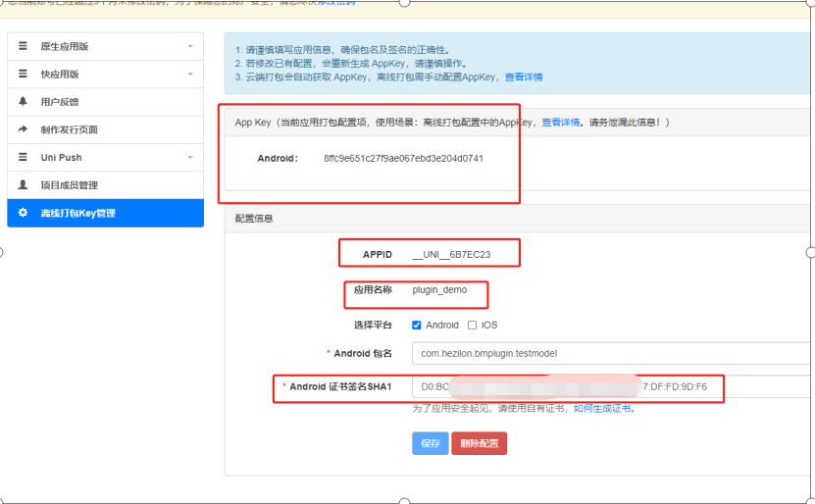This screenshot has width=815, height=504.
Task: Open the 快应用版 sidebar menu
Action: coord(106,75)
